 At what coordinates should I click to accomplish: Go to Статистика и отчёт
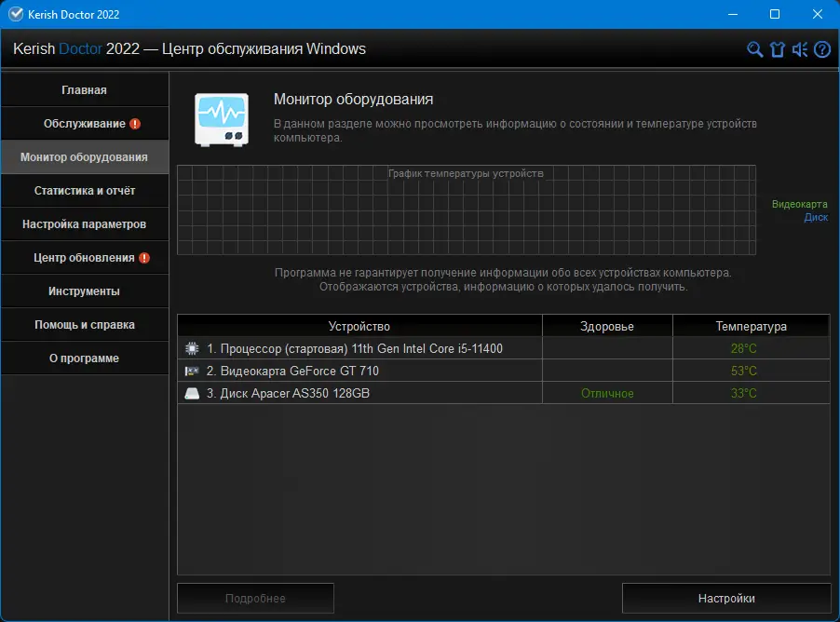[85, 190]
